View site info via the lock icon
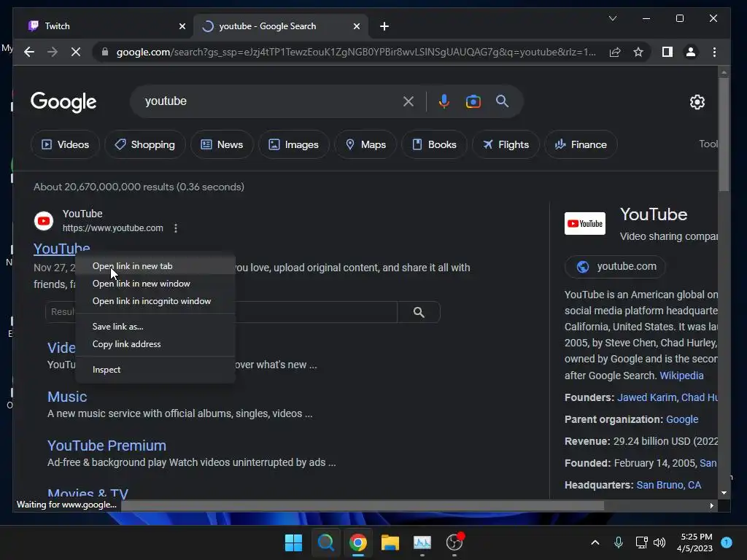 (105, 52)
